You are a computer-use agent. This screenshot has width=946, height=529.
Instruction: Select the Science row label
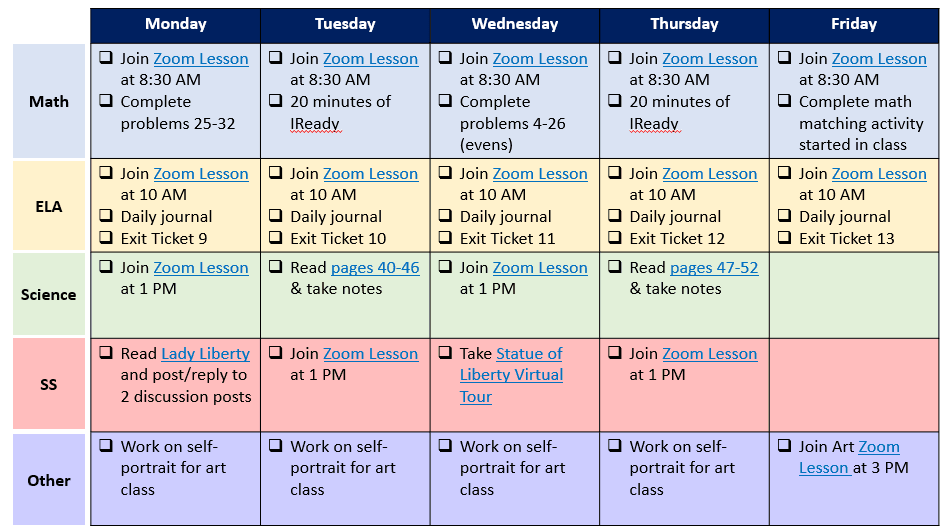49,294
